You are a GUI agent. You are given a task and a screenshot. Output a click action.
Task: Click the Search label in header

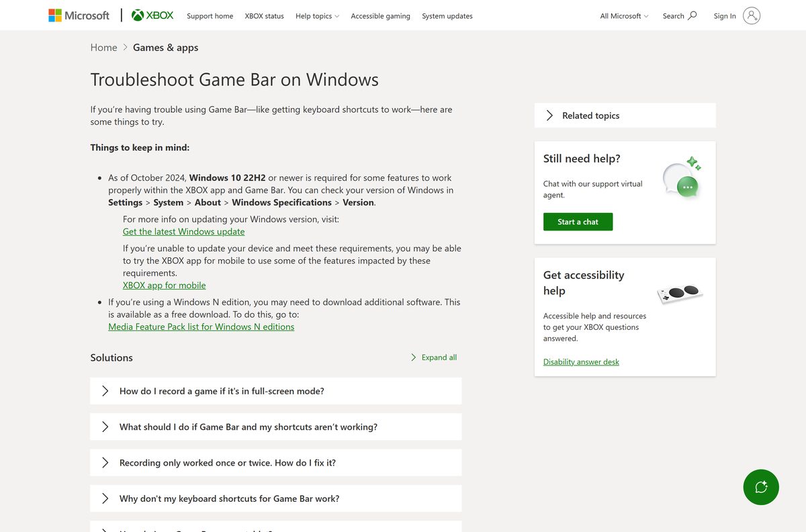(673, 16)
